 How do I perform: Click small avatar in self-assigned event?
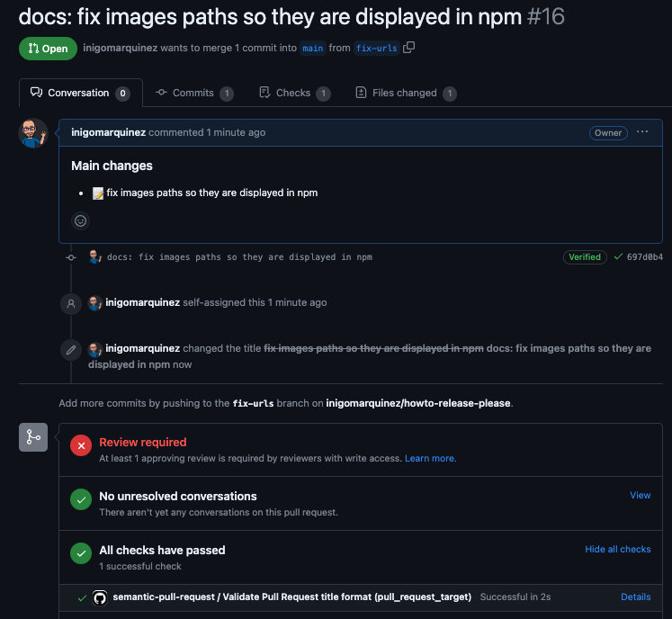point(94,302)
